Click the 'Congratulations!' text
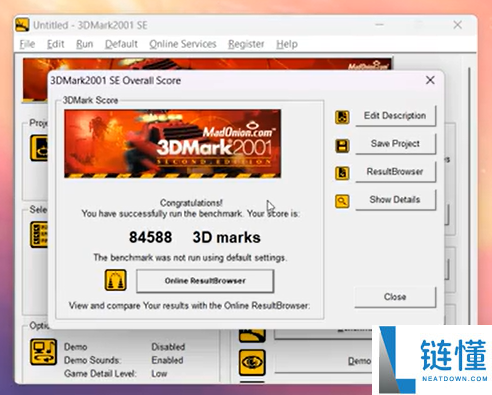Screen dimensions: 492x395 [191, 203]
